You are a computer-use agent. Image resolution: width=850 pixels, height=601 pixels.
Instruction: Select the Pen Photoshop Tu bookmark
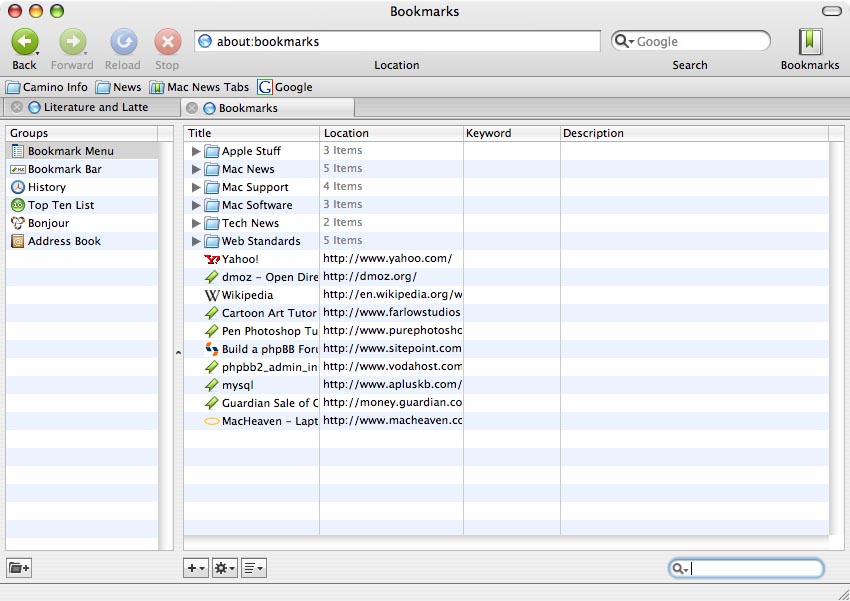(x=269, y=331)
